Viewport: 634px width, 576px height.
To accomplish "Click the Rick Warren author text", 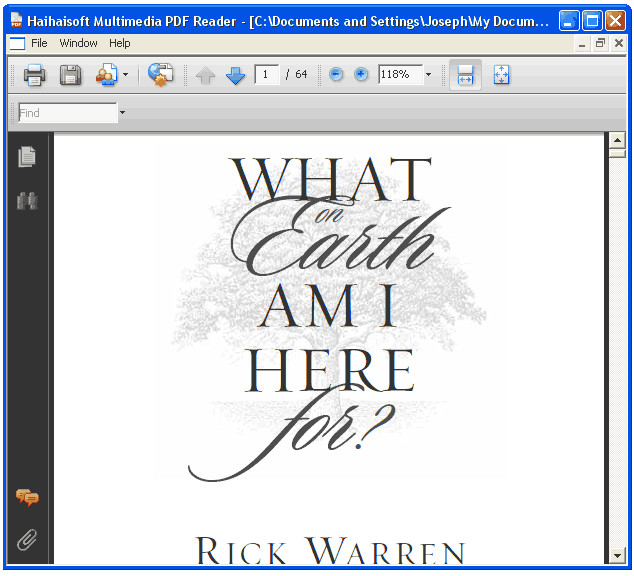I will point(330,551).
